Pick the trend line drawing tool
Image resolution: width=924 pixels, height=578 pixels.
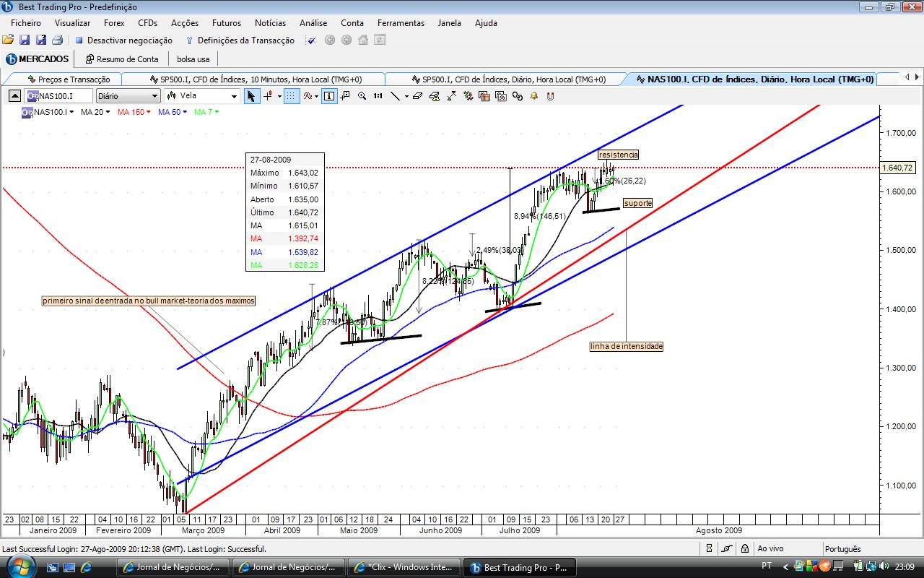tap(395, 95)
